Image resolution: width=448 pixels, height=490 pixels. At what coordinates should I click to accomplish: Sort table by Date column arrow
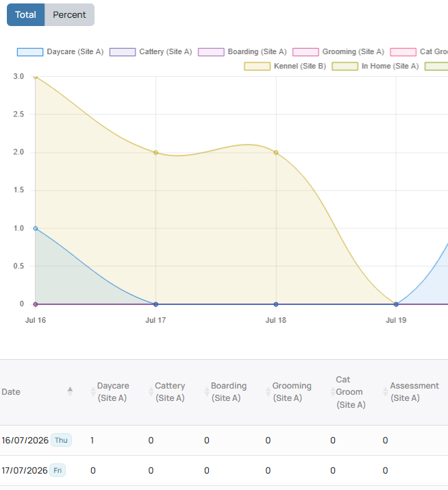pyautogui.click(x=70, y=391)
